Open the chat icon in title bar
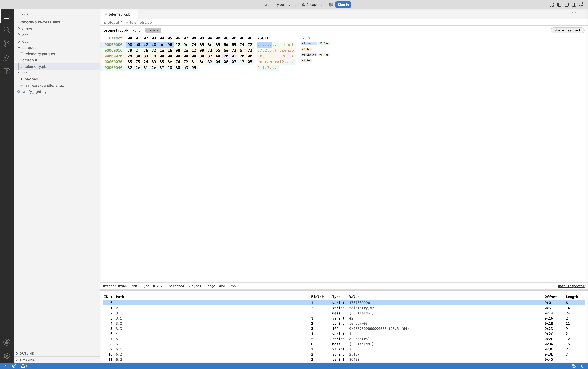This screenshot has height=369, width=588. (x=581, y=5)
